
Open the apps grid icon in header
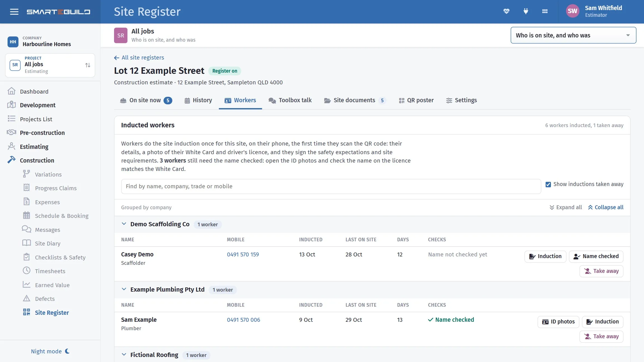click(x=545, y=11)
